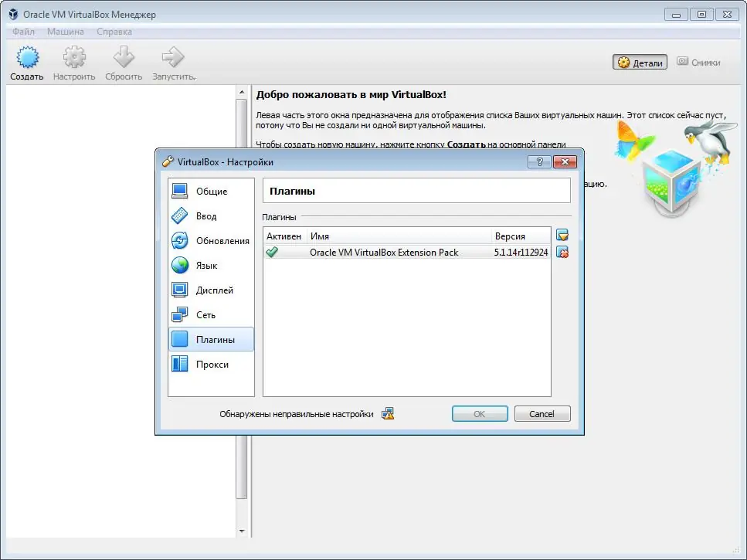Close the VirtualBox Настройки dialog
This screenshot has width=747, height=560.
pos(565,162)
